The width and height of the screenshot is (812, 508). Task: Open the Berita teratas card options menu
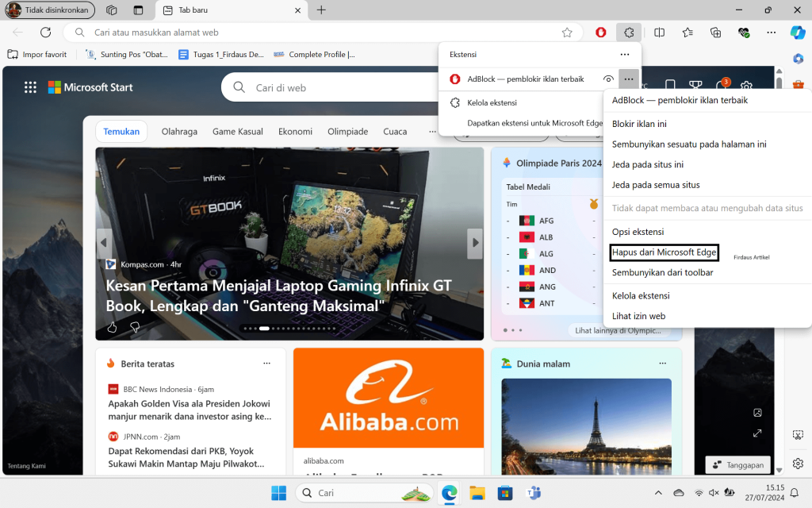click(266, 364)
